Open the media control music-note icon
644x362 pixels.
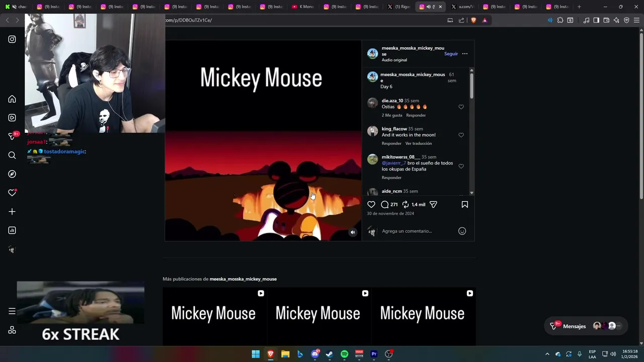[586, 20]
